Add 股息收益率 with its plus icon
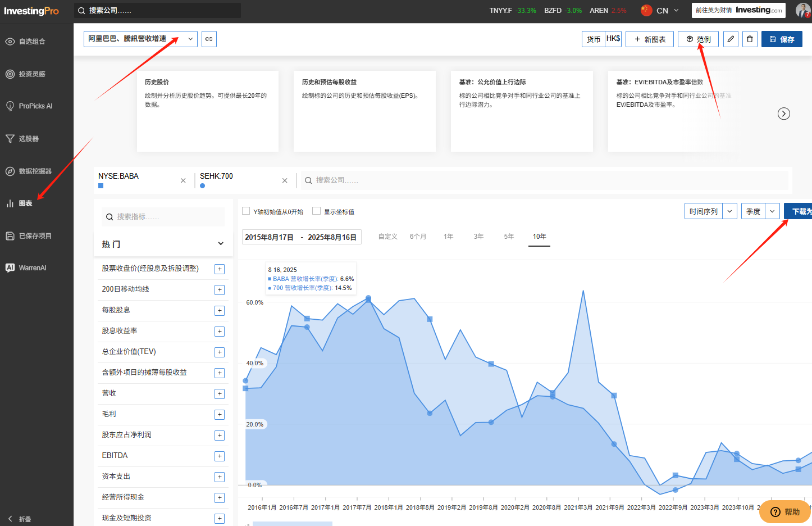The height and width of the screenshot is (526, 812). tap(220, 332)
